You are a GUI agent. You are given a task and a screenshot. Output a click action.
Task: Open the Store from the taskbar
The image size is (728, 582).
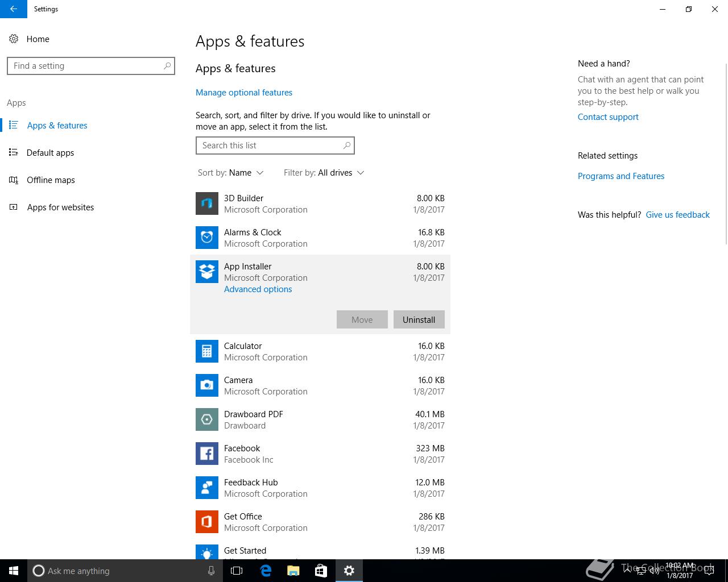click(321, 571)
